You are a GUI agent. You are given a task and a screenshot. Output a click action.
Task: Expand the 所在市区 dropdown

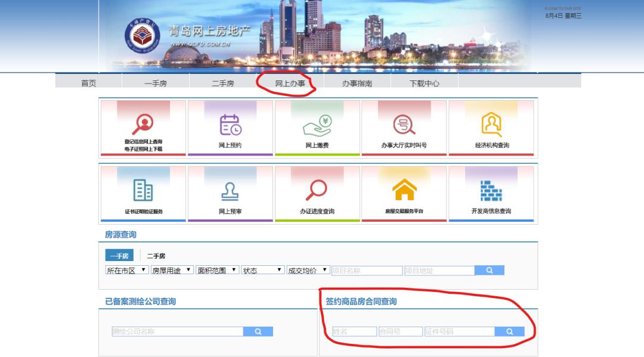(126, 270)
